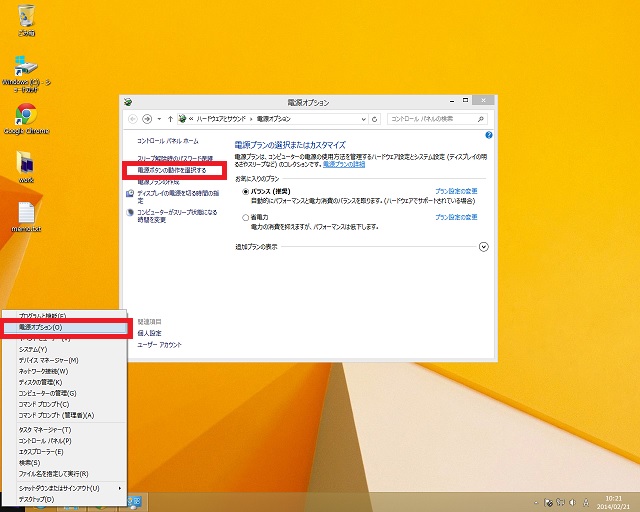The width and height of the screenshot is (640, 512).
Task: Select the バランス (推奨) power plan
Action: (245, 190)
